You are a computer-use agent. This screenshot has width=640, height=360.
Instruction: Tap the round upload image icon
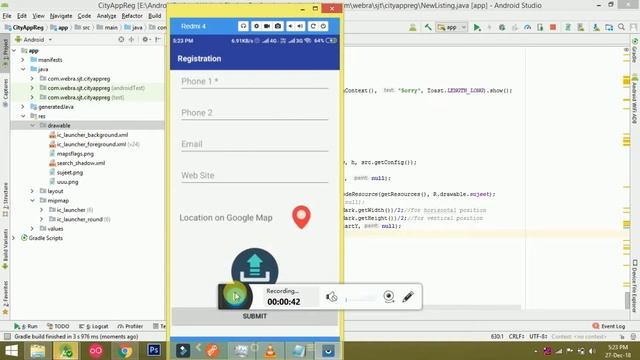click(255, 266)
